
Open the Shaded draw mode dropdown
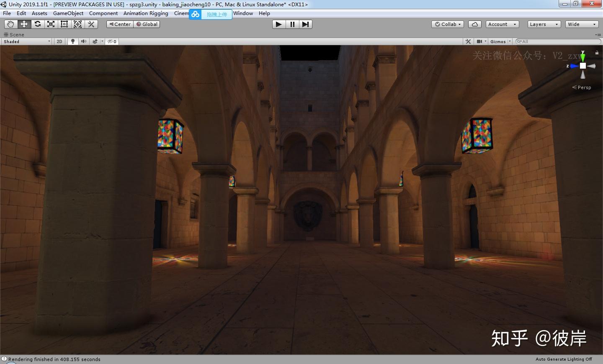coord(27,41)
